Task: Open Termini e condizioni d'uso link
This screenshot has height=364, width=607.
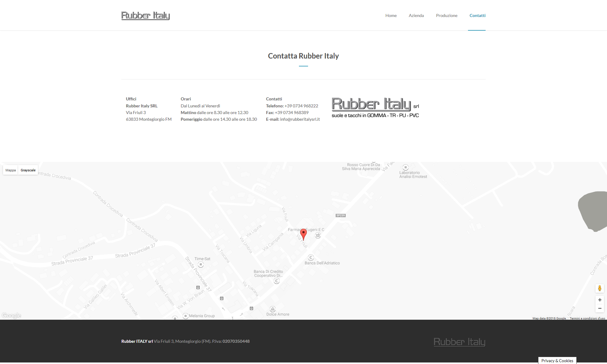Action: pyautogui.click(x=587, y=318)
